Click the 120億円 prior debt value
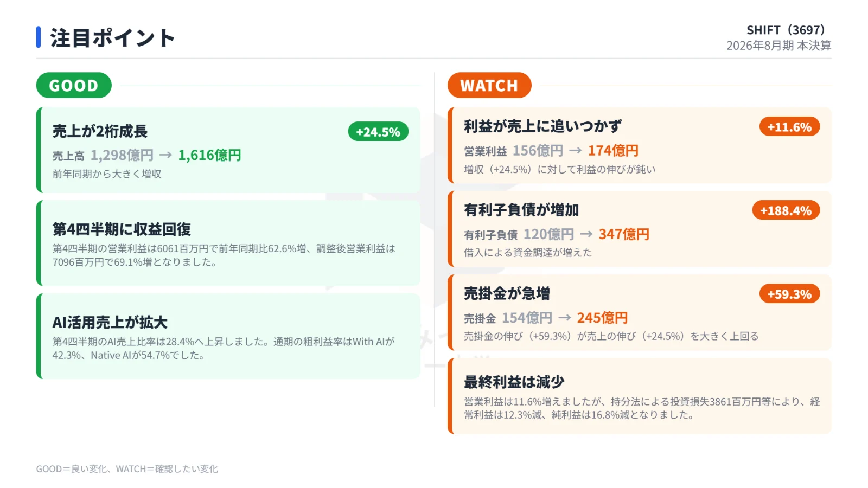 coord(548,234)
